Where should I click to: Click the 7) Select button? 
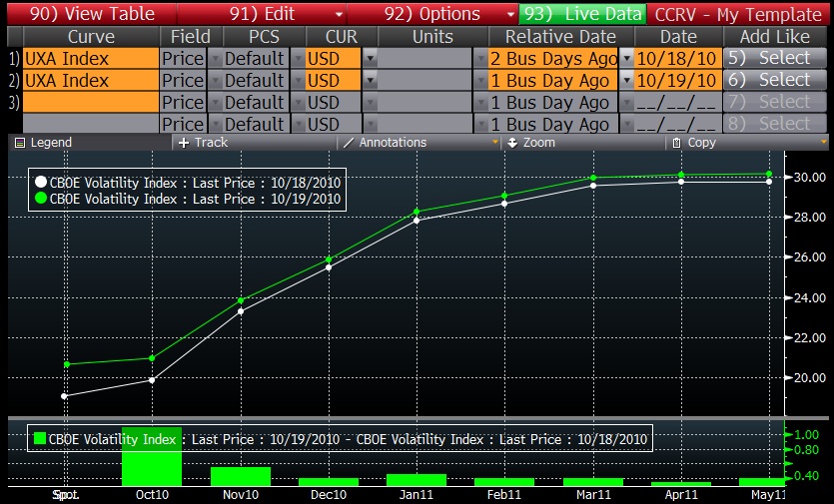pyautogui.click(x=775, y=102)
